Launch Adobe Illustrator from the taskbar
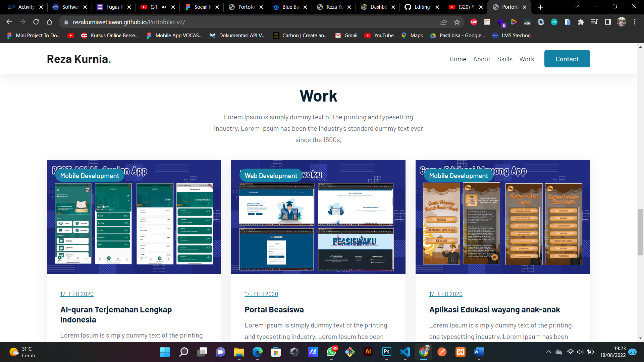The width and height of the screenshot is (644, 362). pos(368,352)
